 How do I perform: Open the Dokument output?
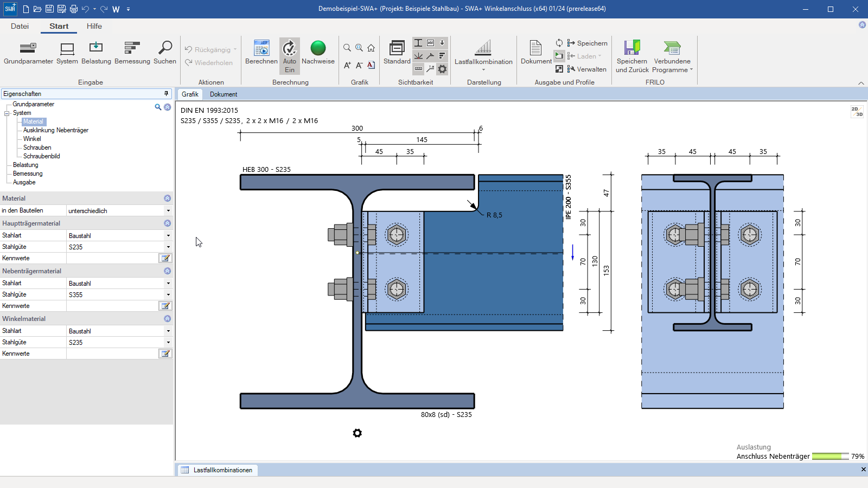tap(536, 53)
